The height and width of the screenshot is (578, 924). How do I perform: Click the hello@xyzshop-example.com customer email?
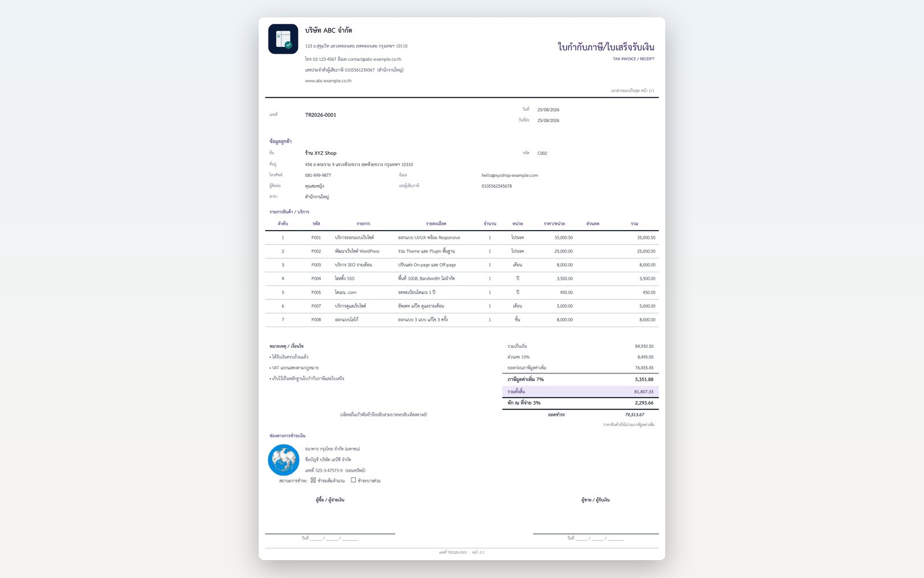click(x=510, y=175)
